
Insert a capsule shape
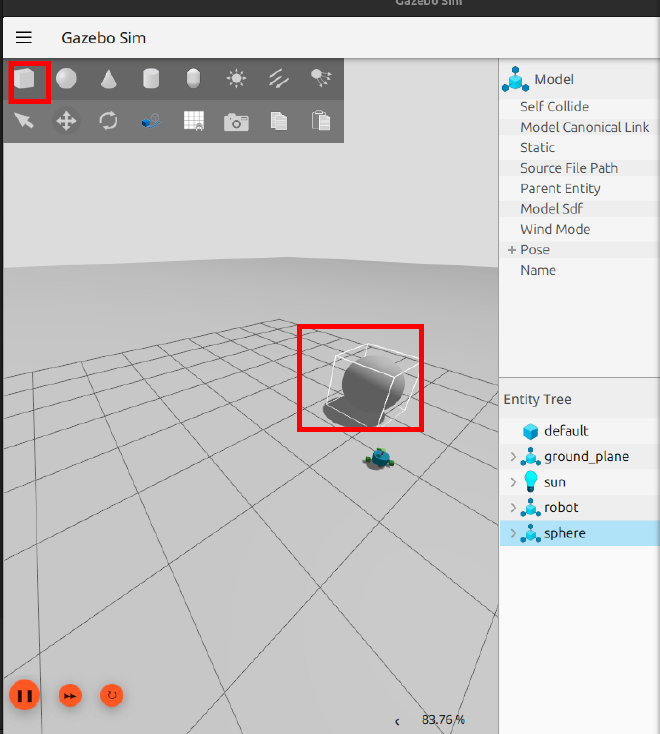193,79
